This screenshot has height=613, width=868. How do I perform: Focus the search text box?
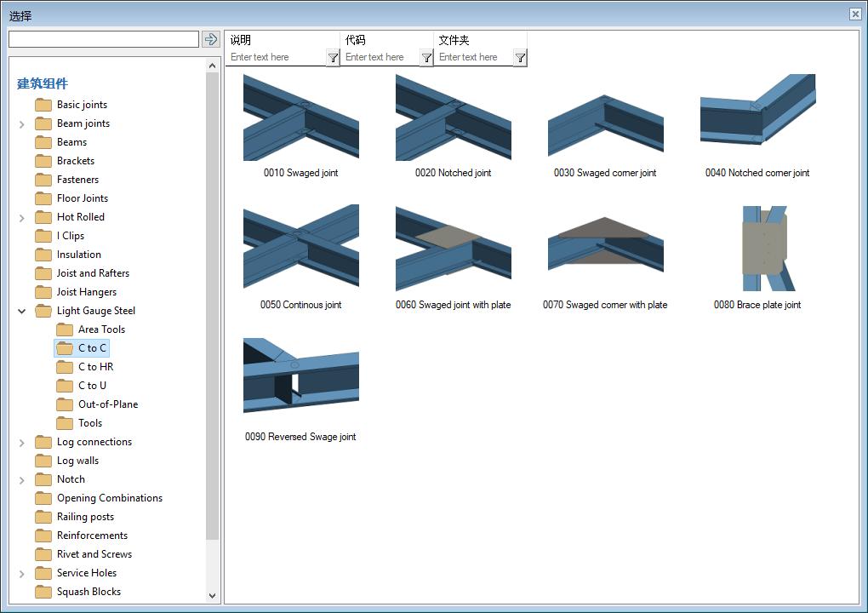pos(104,39)
